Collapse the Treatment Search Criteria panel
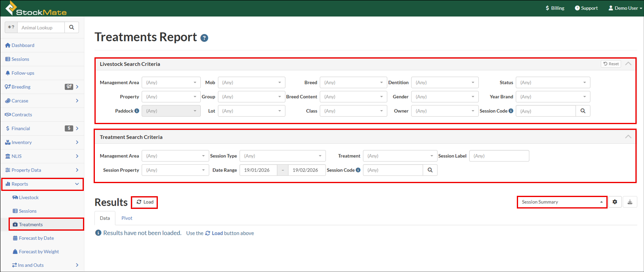644x272 pixels. point(628,137)
